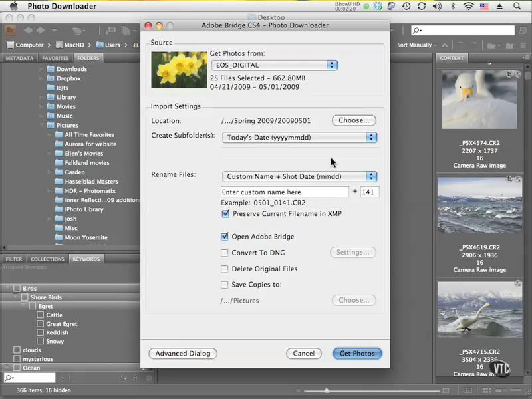Viewport: 532px width, 399px height.
Task: Click the Wi-Fi status icon
Action: click(x=468, y=6)
